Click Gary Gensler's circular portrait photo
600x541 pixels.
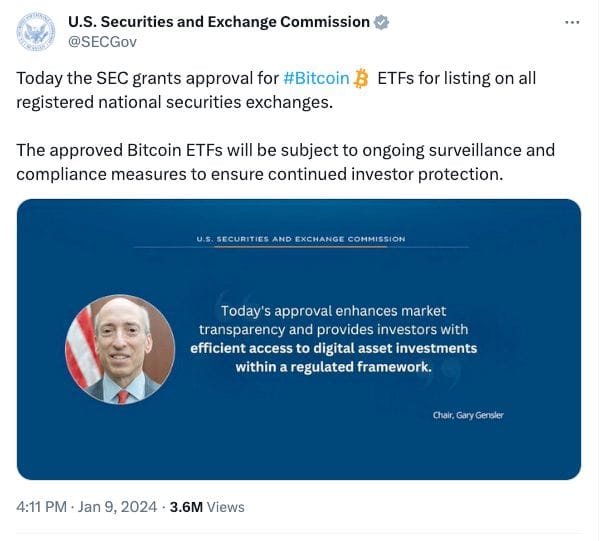pos(120,349)
